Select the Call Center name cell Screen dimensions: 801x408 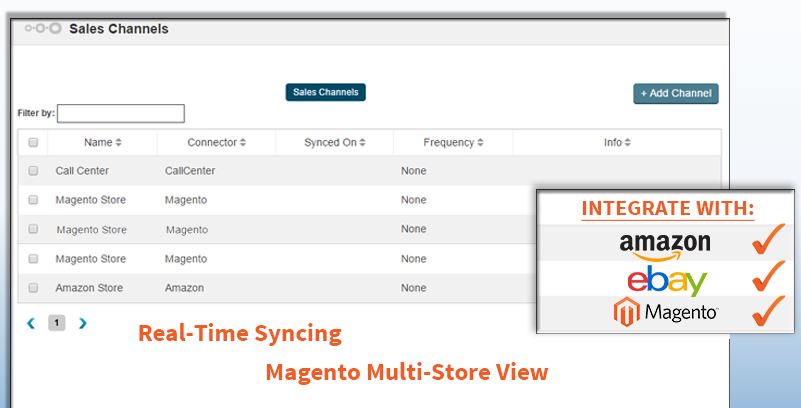point(82,171)
